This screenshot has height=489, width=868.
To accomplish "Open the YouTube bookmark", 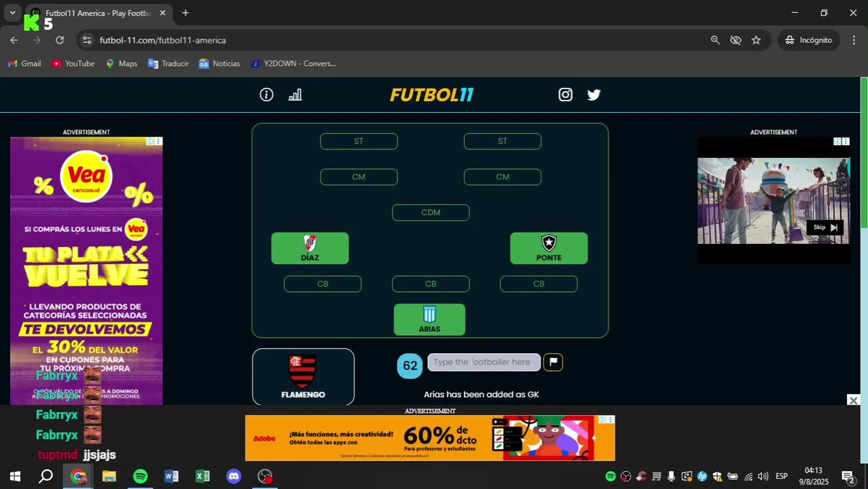I will (x=73, y=63).
